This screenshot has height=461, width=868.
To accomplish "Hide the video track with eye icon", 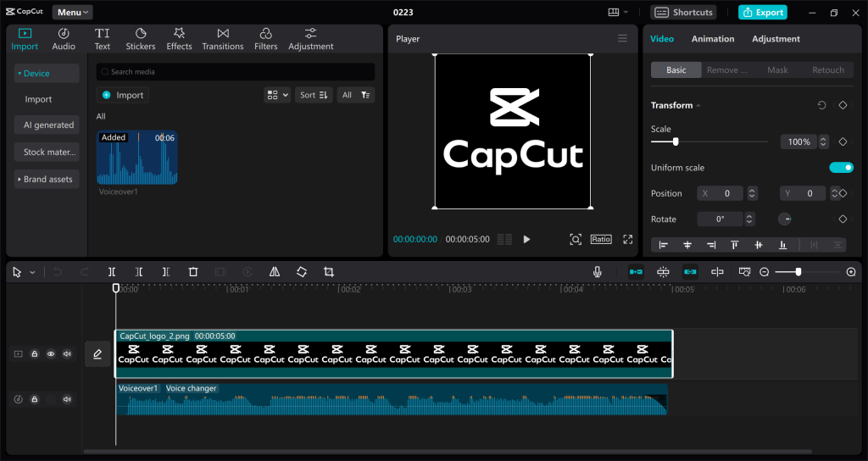I will [50, 353].
